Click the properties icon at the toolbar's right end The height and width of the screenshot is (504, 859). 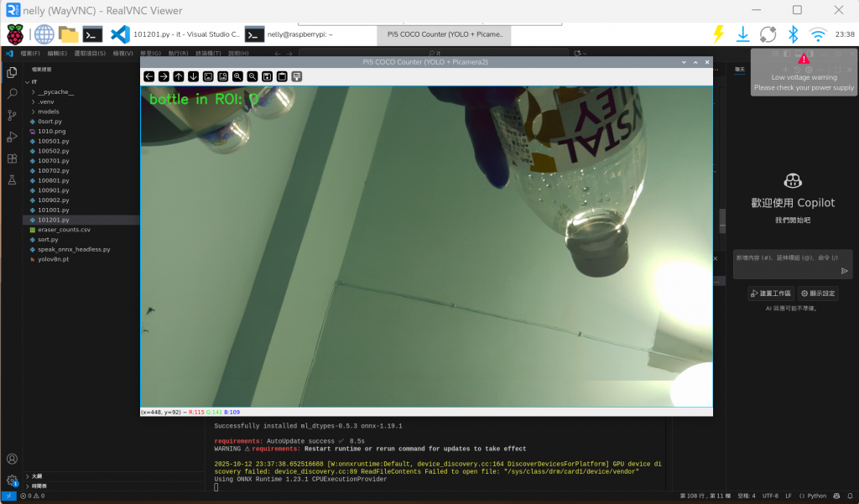click(x=297, y=76)
